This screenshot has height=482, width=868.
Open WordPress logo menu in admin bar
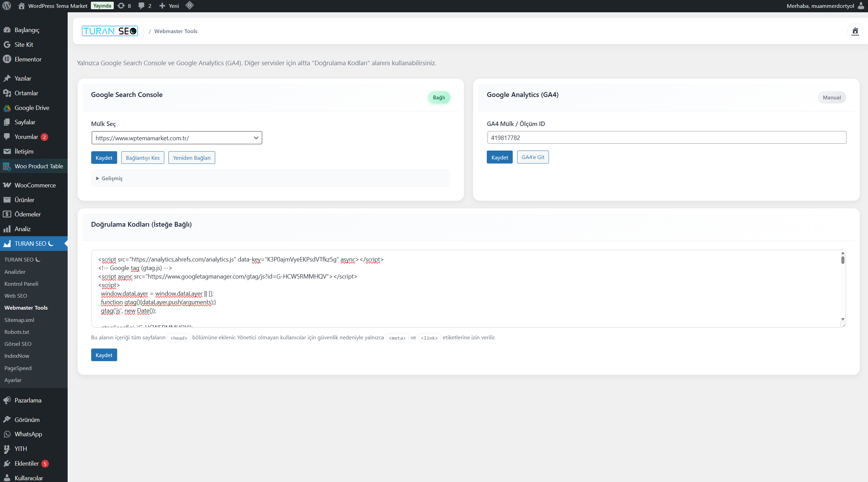pos(7,6)
